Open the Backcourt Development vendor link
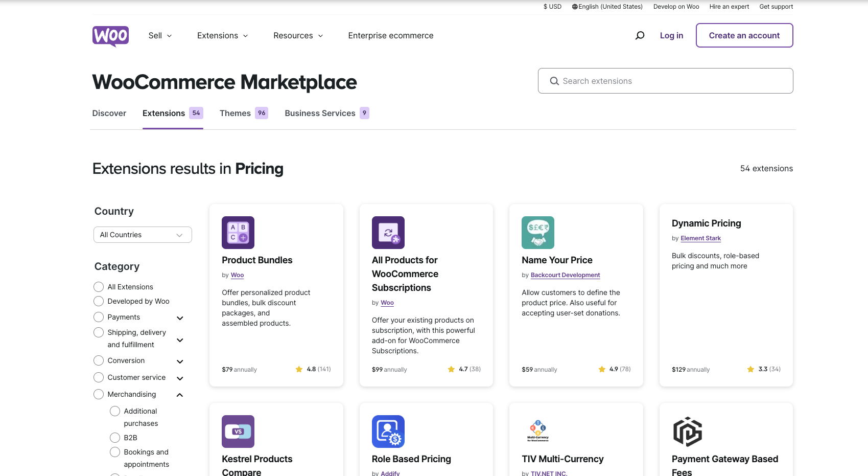Image resolution: width=868 pixels, height=476 pixels. (565, 275)
